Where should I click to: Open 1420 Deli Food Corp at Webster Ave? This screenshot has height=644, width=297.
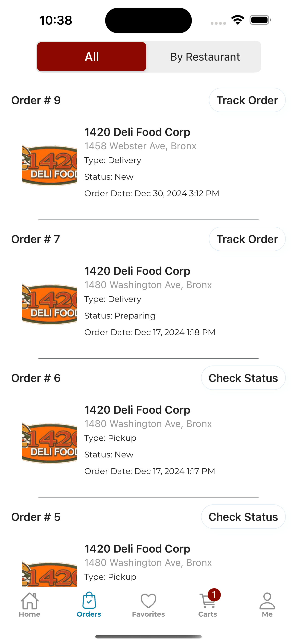(137, 132)
